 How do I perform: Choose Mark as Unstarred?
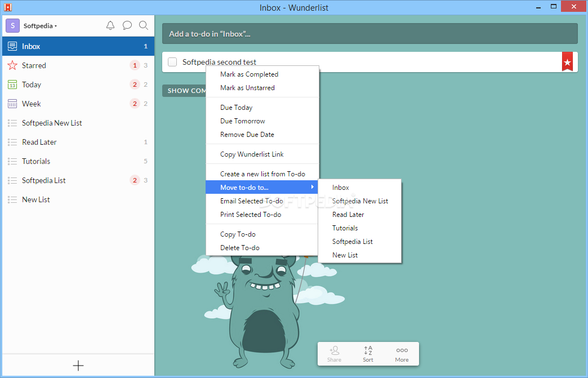point(262,88)
